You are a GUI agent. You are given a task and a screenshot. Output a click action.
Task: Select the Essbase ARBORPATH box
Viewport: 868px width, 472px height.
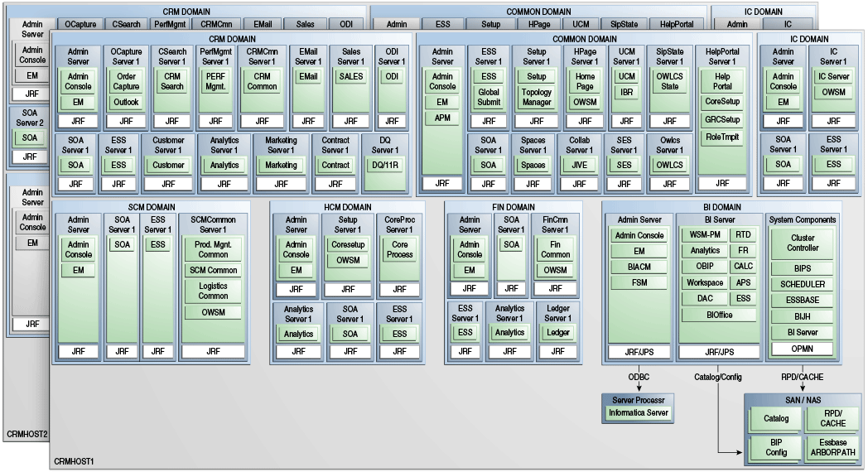tap(833, 448)
